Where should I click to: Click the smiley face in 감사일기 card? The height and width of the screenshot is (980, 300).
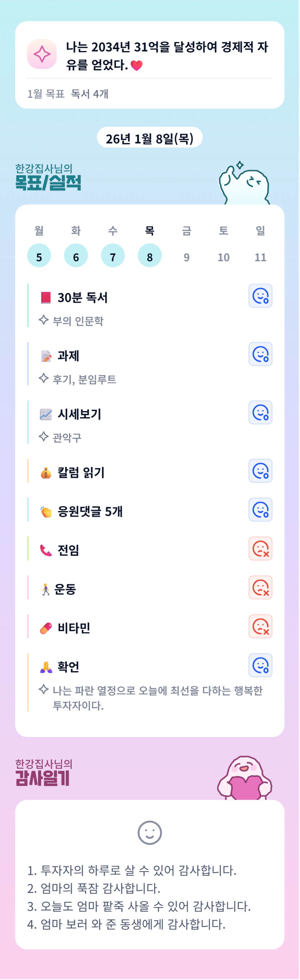(149, 832)
